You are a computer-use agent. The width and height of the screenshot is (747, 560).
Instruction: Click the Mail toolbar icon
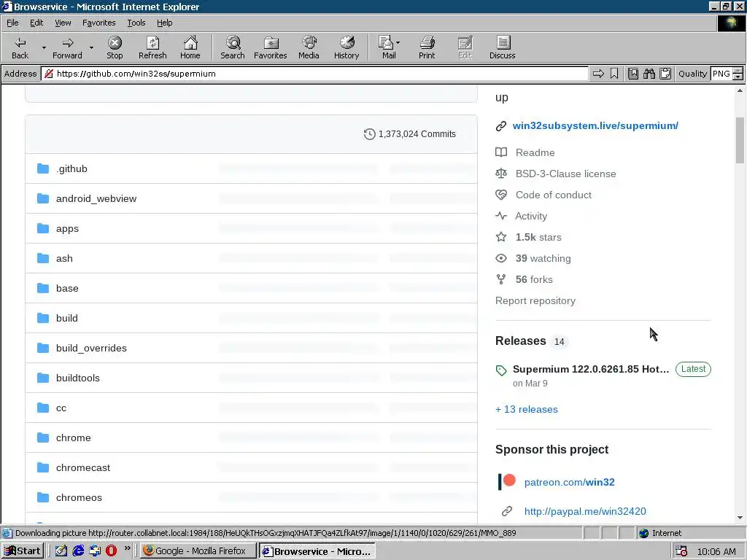click(387, 47)
